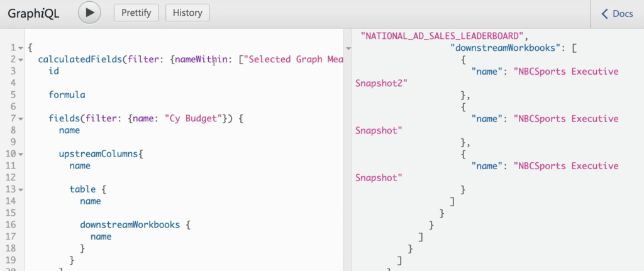Click the NATIONAL_AD_SALES_LEADERBOARD result value

pyautogui.click(x=441, y=36)
